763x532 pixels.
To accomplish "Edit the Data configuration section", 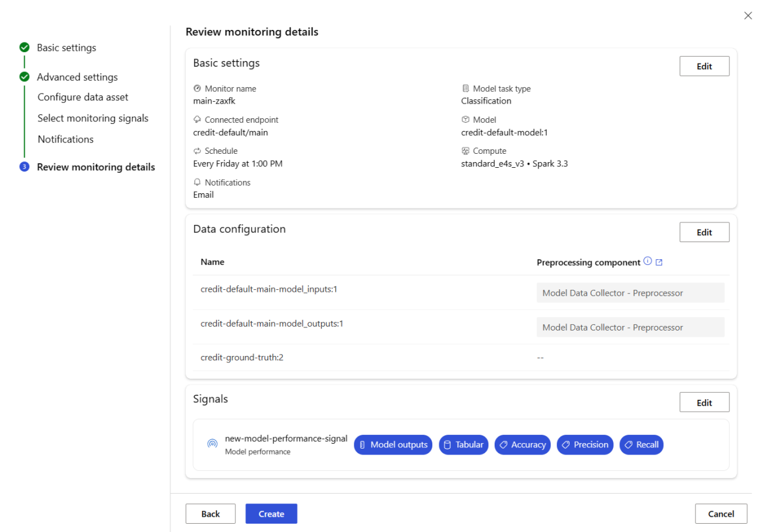I will 704,232.
